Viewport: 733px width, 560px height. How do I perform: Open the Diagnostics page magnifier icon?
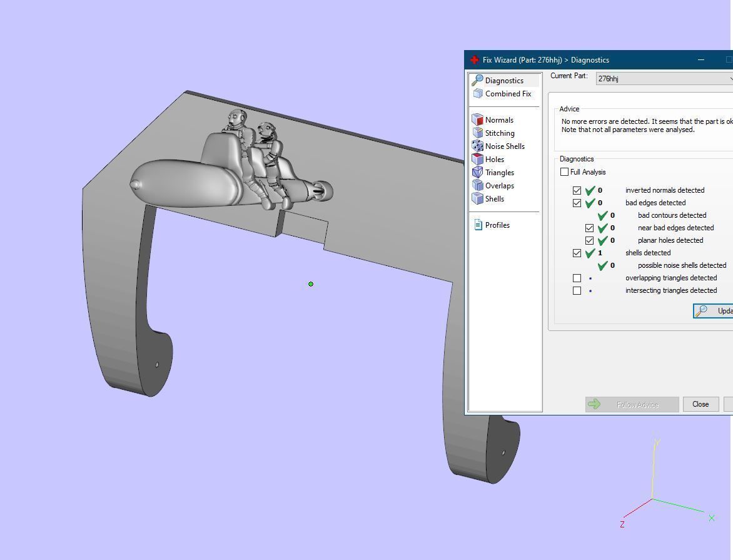pos(477,81)
